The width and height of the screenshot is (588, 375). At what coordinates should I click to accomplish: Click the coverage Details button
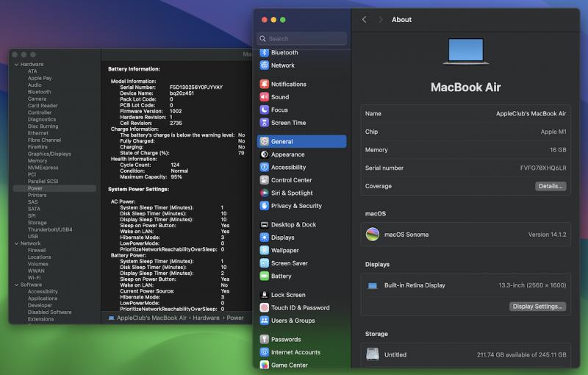(550, 187)
